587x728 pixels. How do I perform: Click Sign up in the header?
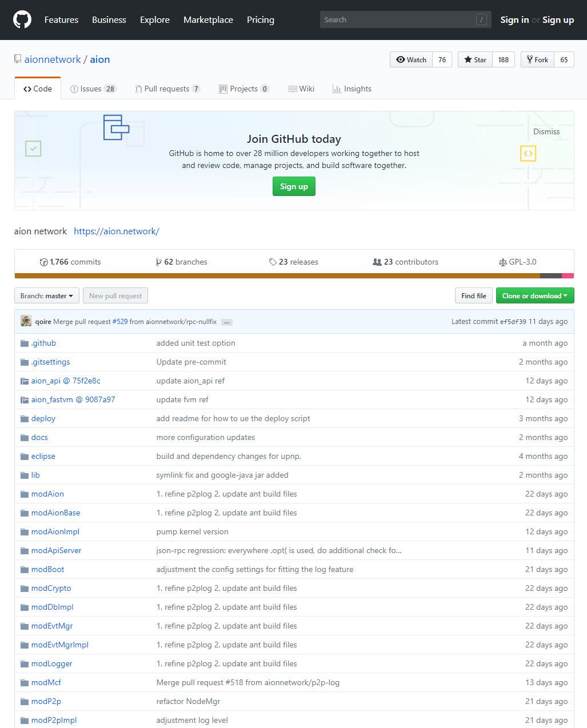558,20
